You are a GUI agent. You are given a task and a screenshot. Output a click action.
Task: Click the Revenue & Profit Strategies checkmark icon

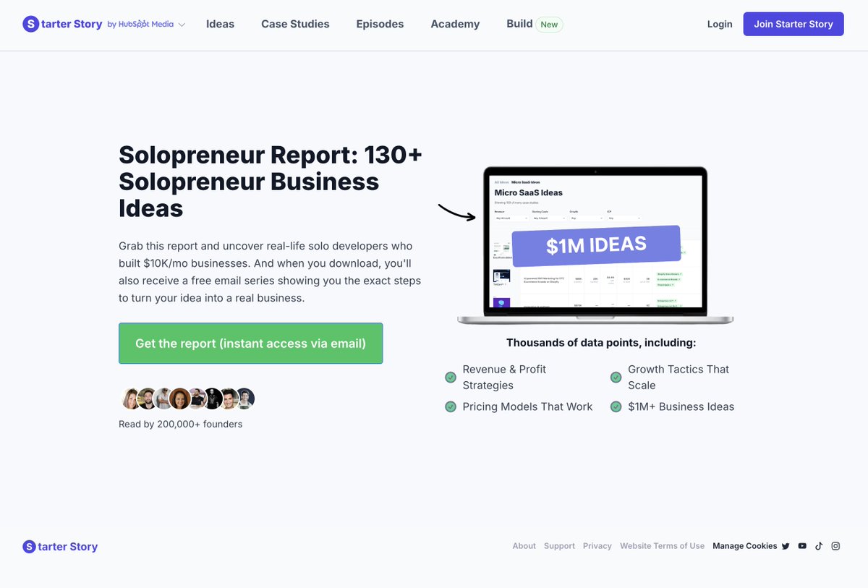pyautogui.click(x=451, y=378)
